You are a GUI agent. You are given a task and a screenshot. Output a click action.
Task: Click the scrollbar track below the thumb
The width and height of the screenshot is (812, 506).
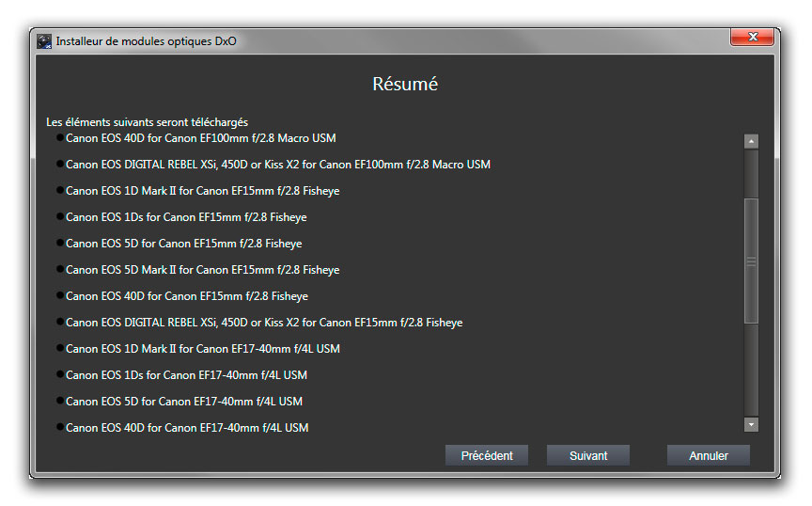pos(751,371)
